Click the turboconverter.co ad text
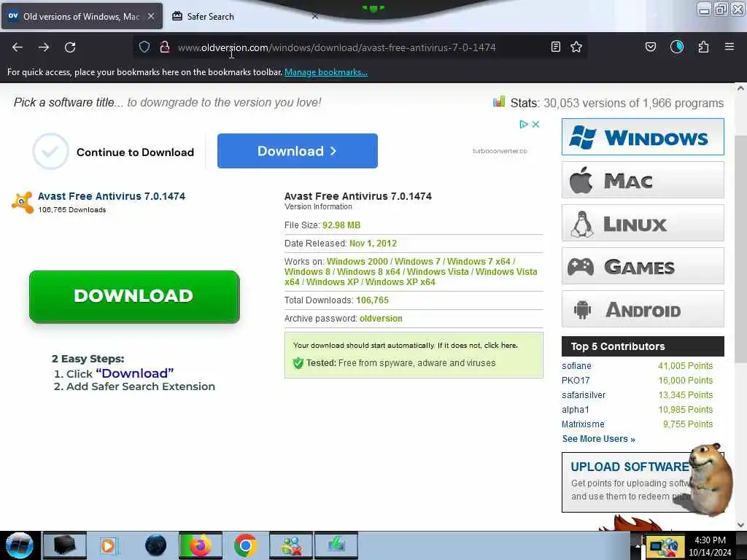 (x=500, y=151)
